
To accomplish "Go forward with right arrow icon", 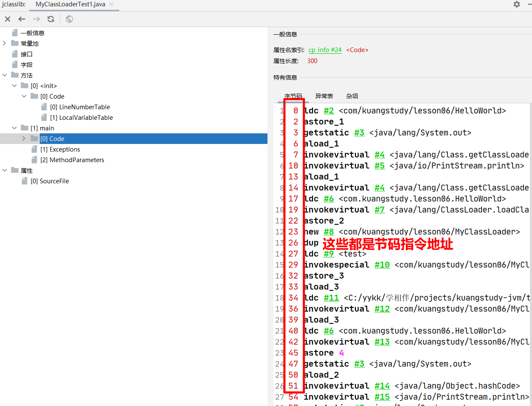I will [x=36, y=19].
